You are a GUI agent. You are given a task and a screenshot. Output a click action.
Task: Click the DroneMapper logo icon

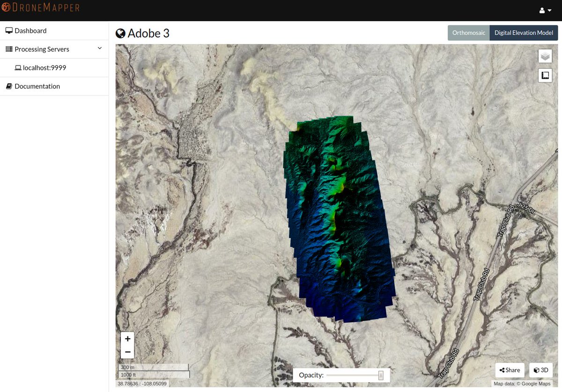(5, 7)
